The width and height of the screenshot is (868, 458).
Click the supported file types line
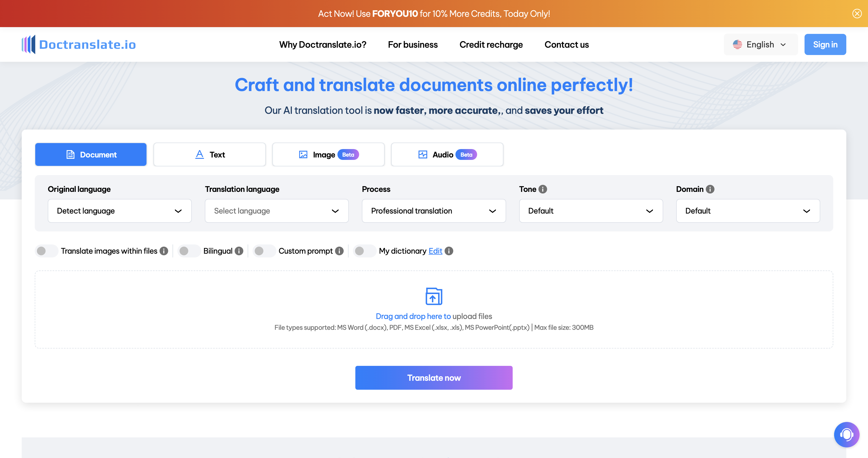pos(434,327)
